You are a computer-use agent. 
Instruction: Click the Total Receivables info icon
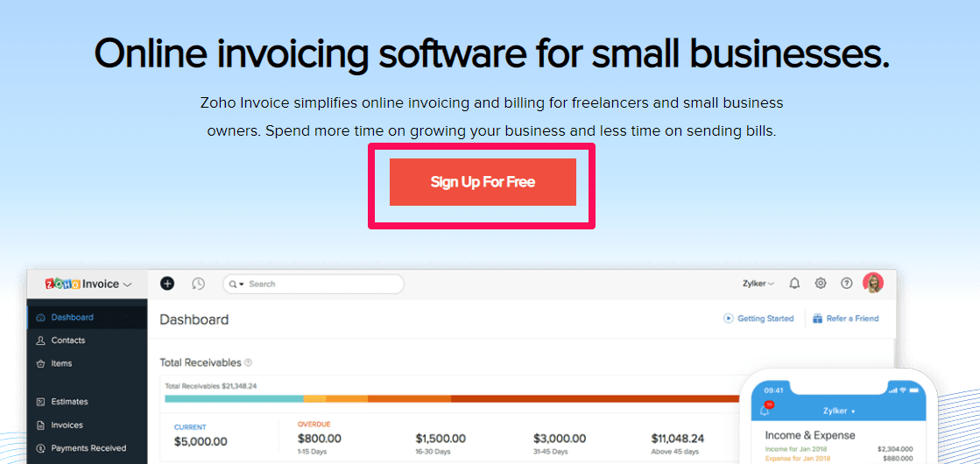248,362
